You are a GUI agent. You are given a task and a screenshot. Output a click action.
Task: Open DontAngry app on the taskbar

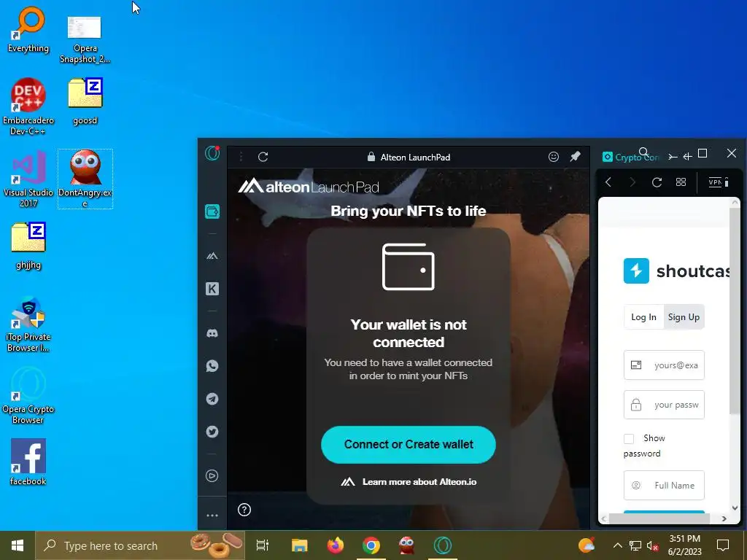click(x=406, y=545)
